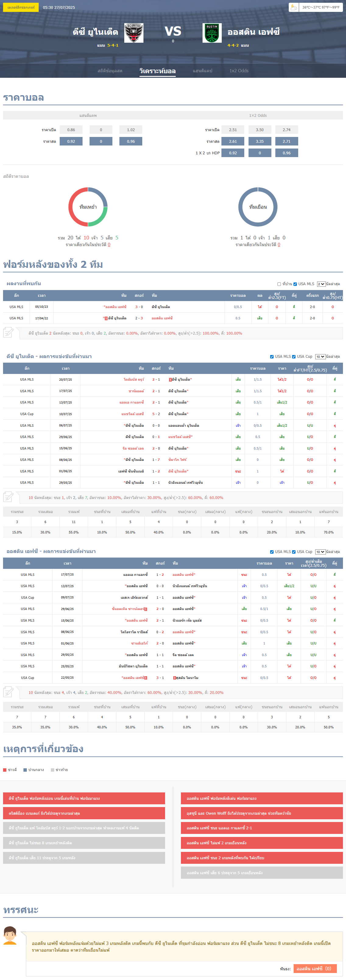Click news item ออสติน เอฟซี ชนะ แอลเอ กาแลกซี่ 2-1

pos(262,828)
